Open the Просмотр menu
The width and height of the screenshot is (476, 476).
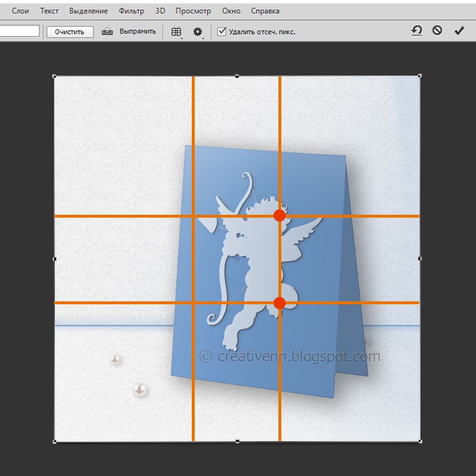point(193,11)
